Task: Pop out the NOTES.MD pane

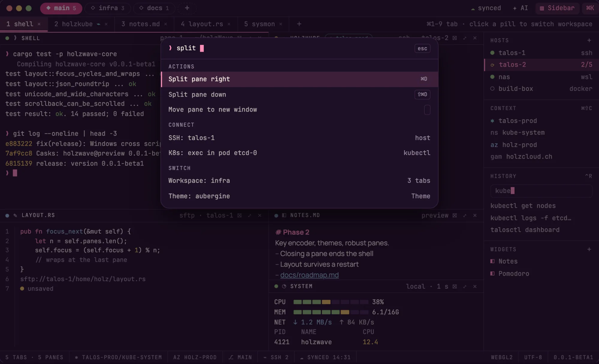Action: (x=455, y=215)
